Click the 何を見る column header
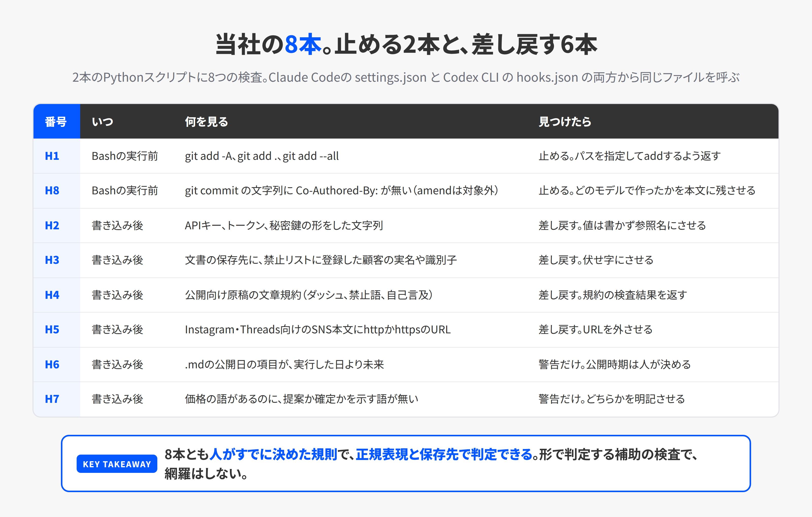Screen dimensions: 812x517 206,122
